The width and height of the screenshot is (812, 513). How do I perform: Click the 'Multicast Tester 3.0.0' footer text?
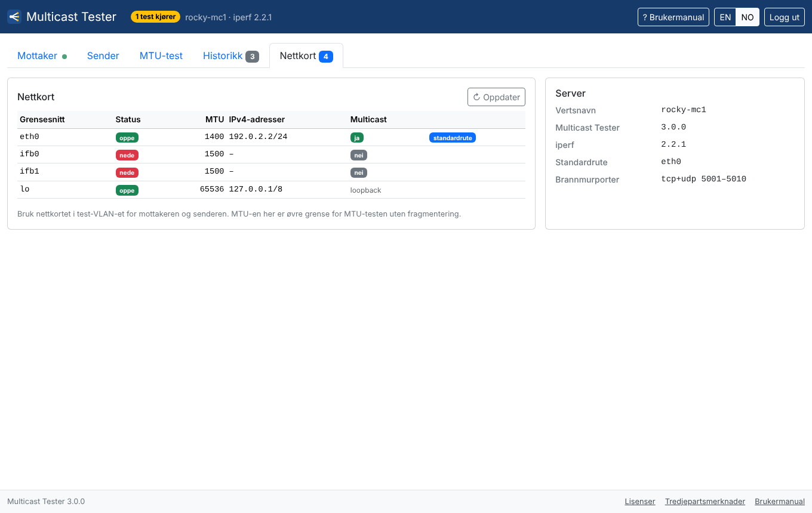point(46,502)
